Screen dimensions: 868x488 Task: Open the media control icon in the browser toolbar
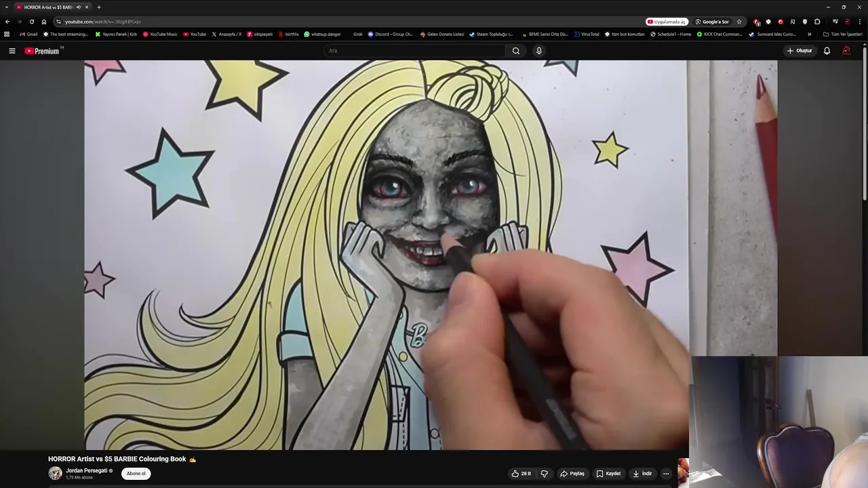click(835, 22)
